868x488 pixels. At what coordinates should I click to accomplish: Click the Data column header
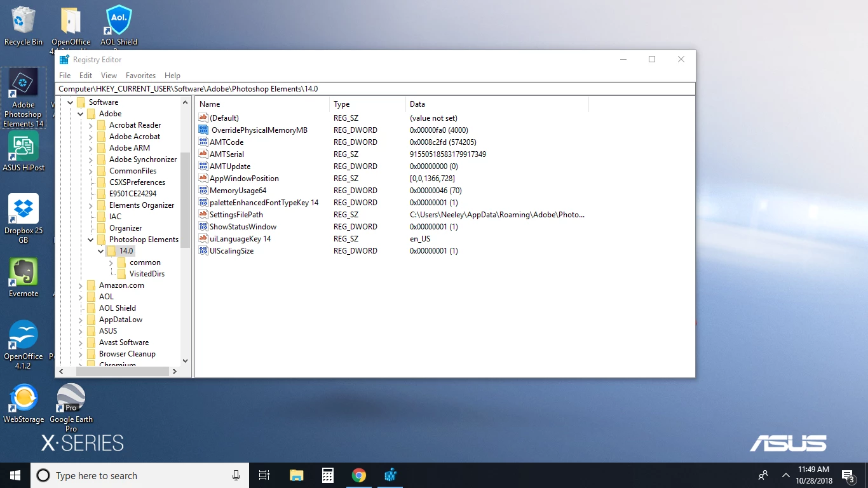coord(497,104)
